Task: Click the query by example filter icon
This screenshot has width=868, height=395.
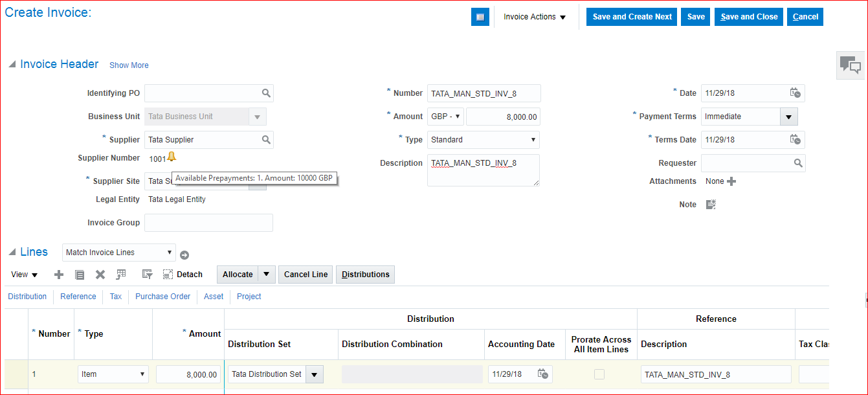Action: pyautogui.click(x=147, y=275)
